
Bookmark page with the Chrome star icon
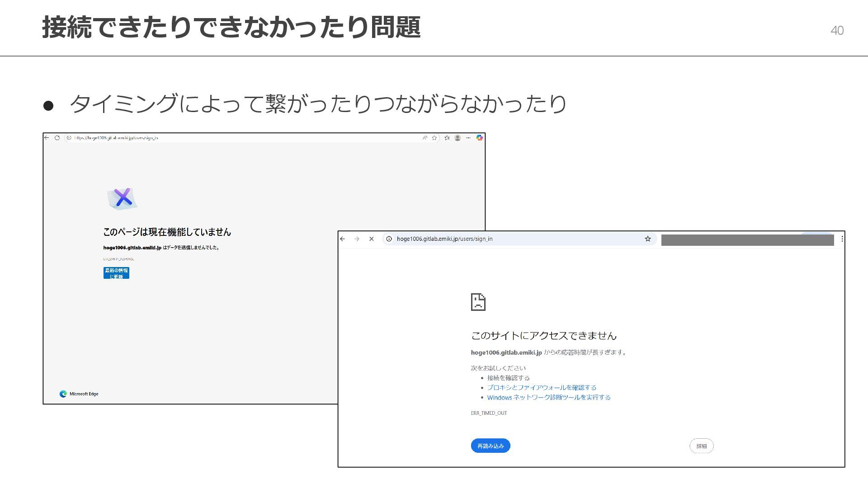tap(647, 239)
